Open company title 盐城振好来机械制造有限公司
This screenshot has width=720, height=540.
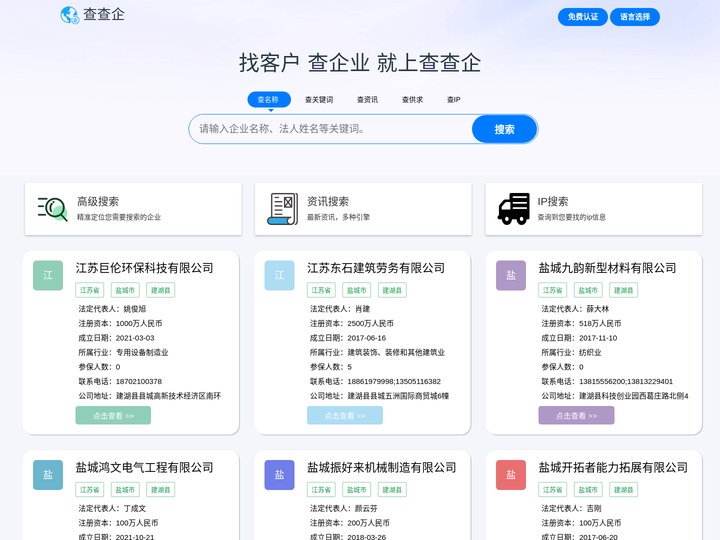(x=382, y=467)
